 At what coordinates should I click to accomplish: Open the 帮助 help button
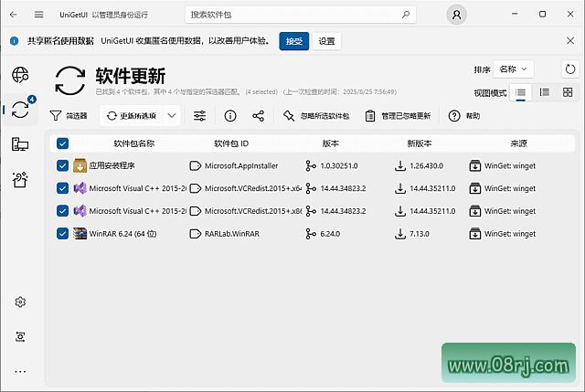pos(464,116)
